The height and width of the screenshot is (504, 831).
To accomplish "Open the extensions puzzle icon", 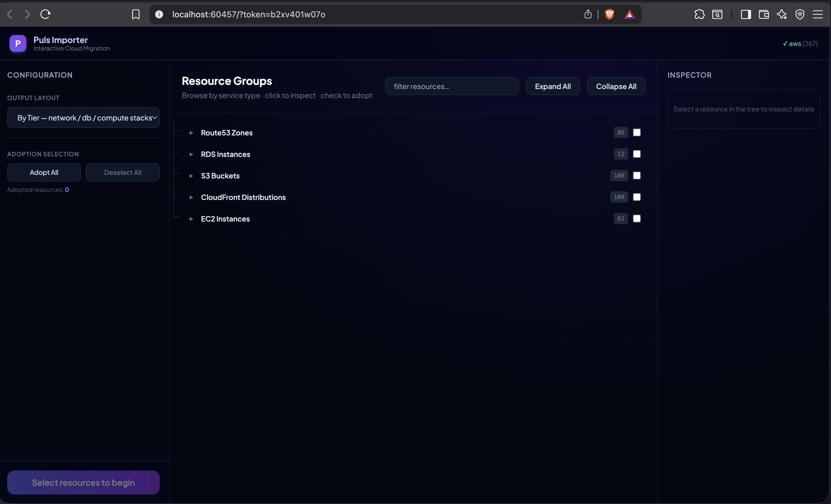I will coord(699,14).
